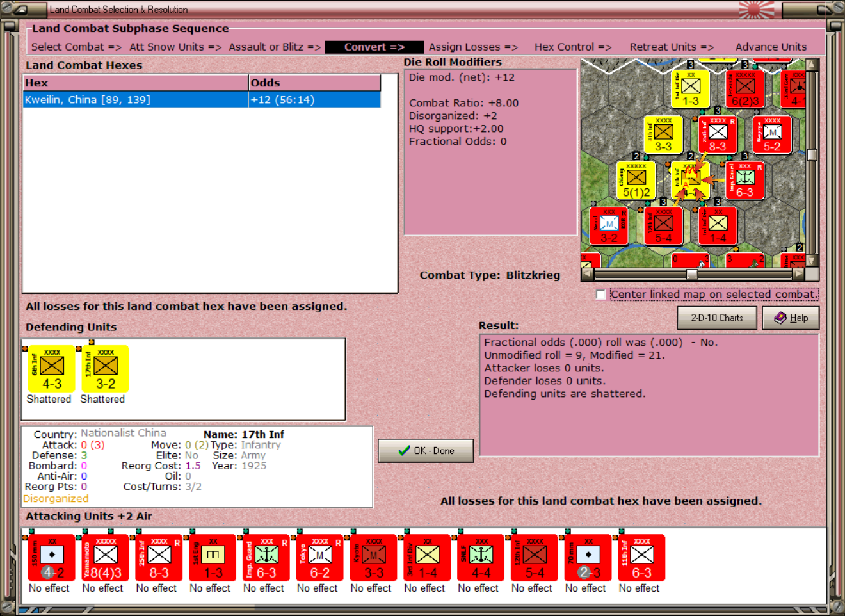Image resolution: width=845 pixels, height=616 pixels.
Task: Click Japanese rising sun flag in title bar
Action: point(756,9)
